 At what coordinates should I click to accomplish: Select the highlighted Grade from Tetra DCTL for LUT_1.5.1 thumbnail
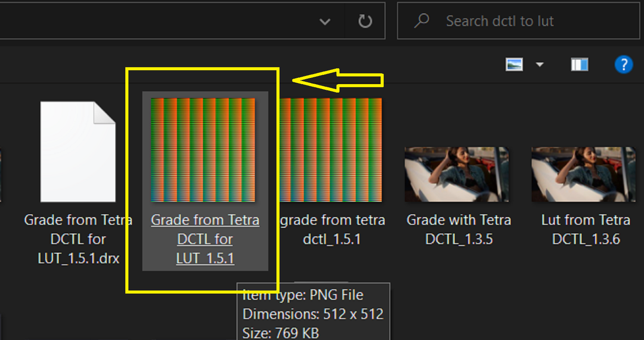pyautogui.click(x=203, y=150)
